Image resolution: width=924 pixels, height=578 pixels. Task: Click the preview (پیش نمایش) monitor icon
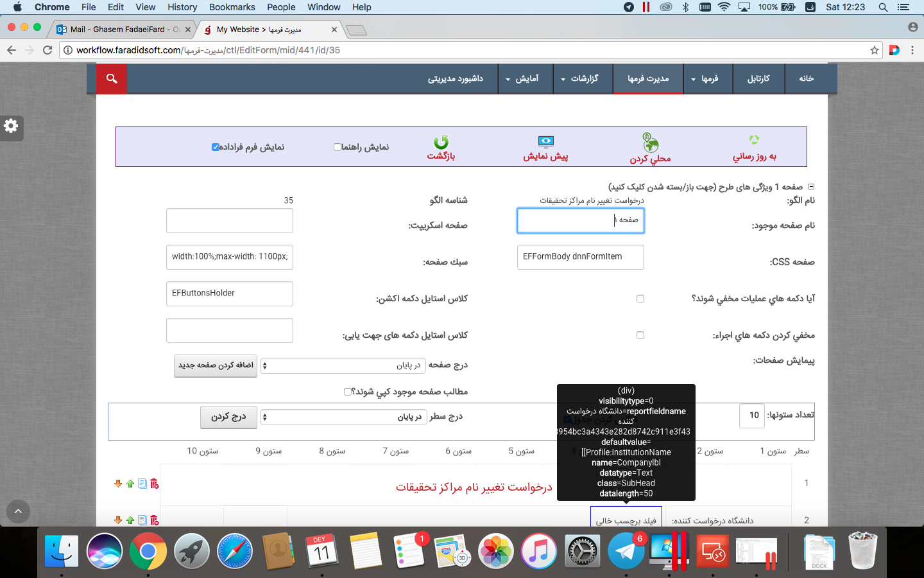[545, 141]
